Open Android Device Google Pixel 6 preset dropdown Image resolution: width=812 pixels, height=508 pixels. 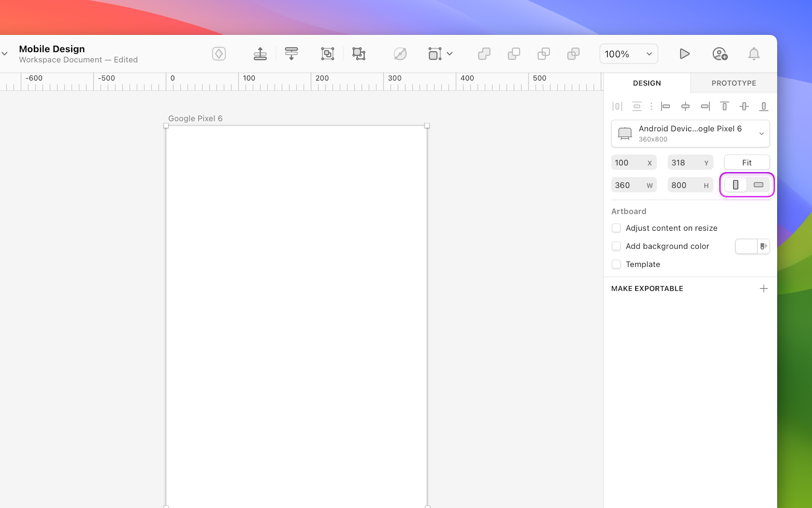[x=690, y=133]
